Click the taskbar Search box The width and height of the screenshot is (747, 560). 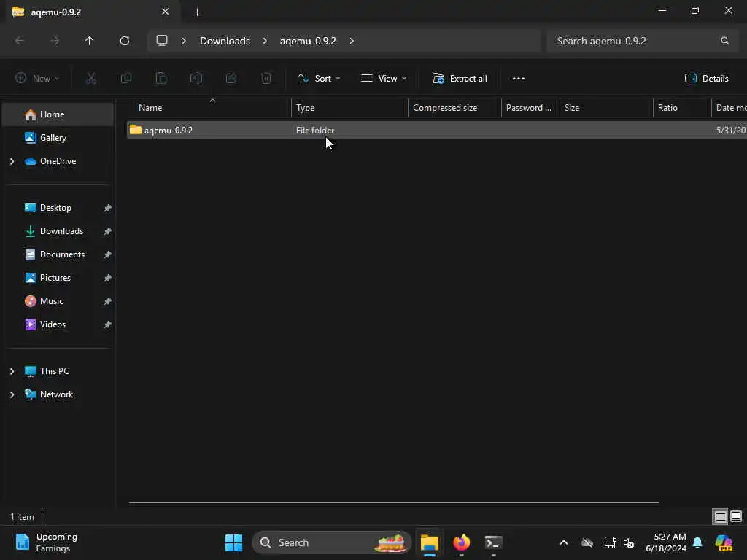click(332, 542)
